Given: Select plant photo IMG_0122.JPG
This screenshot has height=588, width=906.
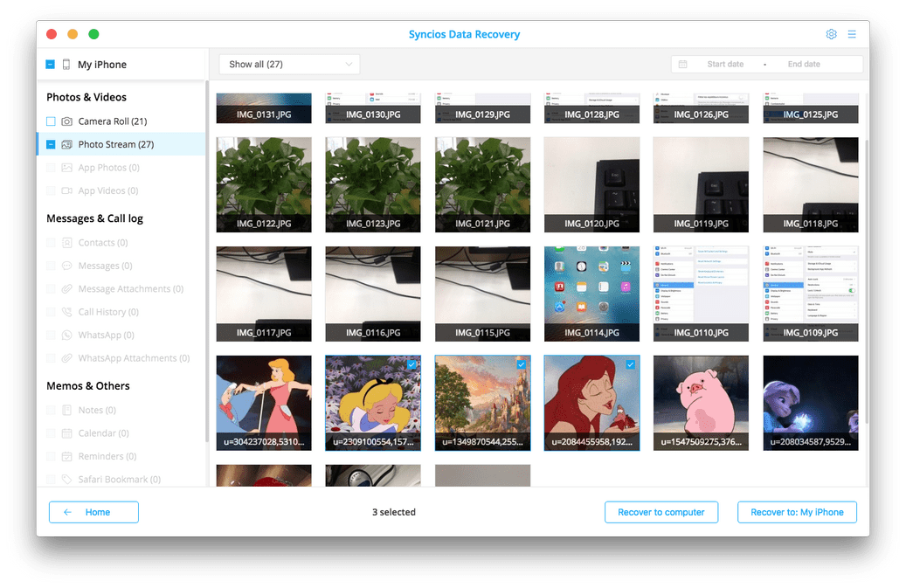Looking at the screenshot, I should pos(264,185).
